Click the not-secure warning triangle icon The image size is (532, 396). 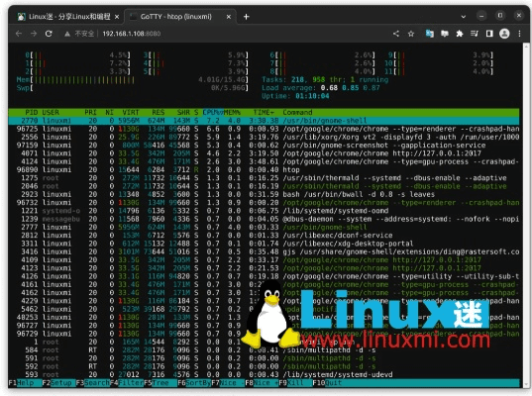click(x=67, y=34)
